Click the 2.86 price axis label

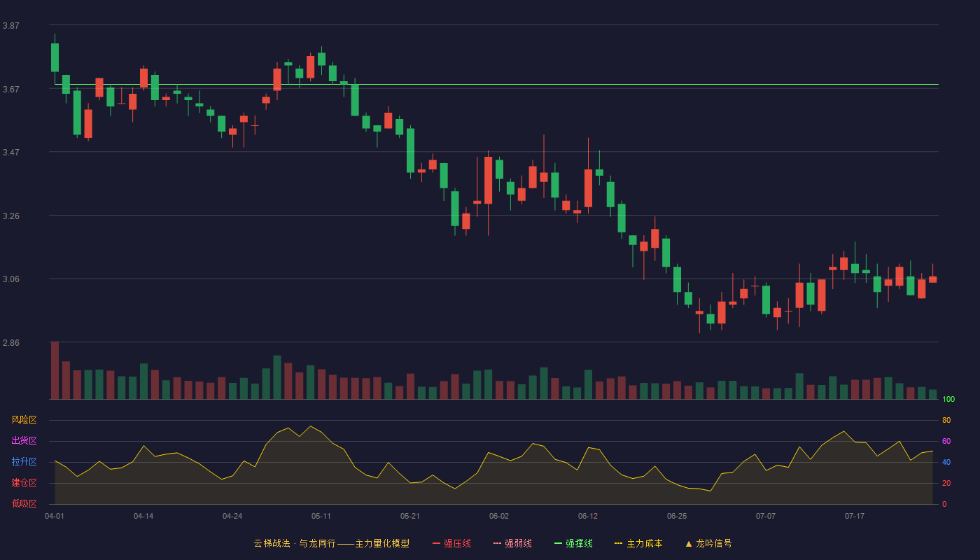pyautogui.click(x=11, y=343)
